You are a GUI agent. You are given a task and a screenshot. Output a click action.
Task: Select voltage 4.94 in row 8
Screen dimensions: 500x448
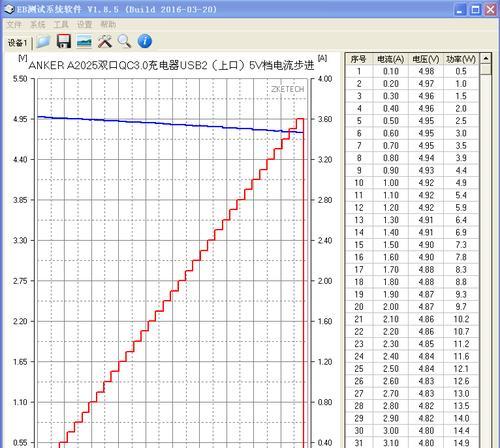(x=426, y=158)
